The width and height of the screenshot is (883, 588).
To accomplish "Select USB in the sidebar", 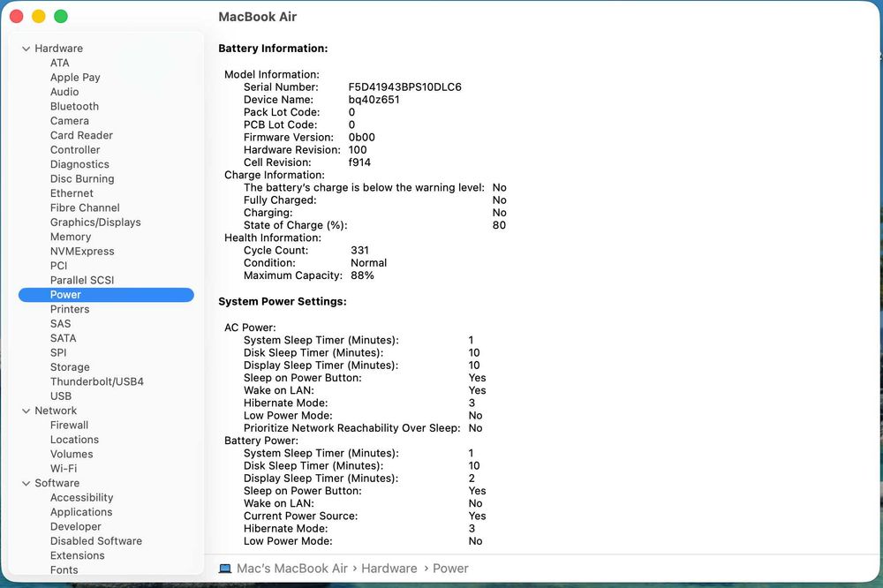I will pos(61,396).
